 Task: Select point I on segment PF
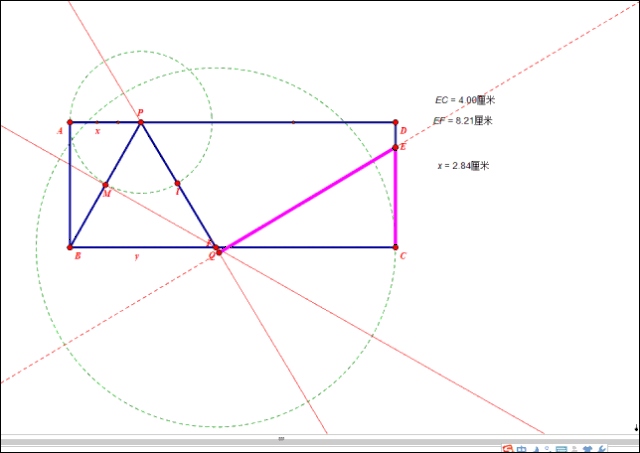177,183
